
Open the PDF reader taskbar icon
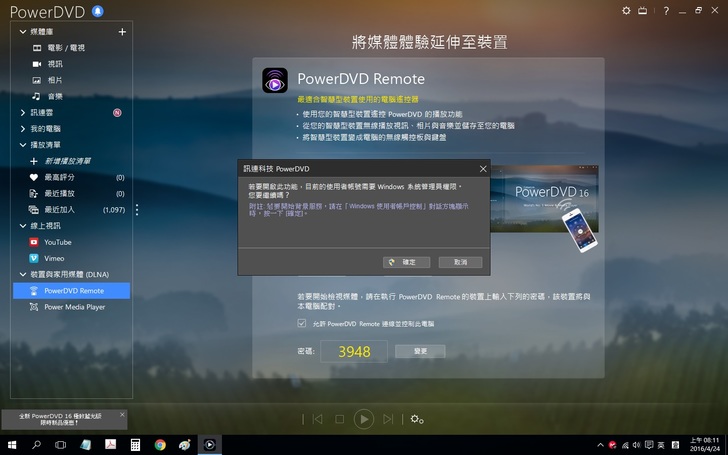(x=110, y=445)
